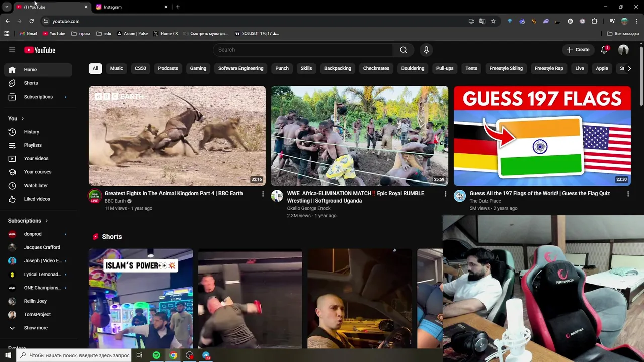Screen dimensions: 644x362
Task: Click the YouTube search input field
Action: 303,50
